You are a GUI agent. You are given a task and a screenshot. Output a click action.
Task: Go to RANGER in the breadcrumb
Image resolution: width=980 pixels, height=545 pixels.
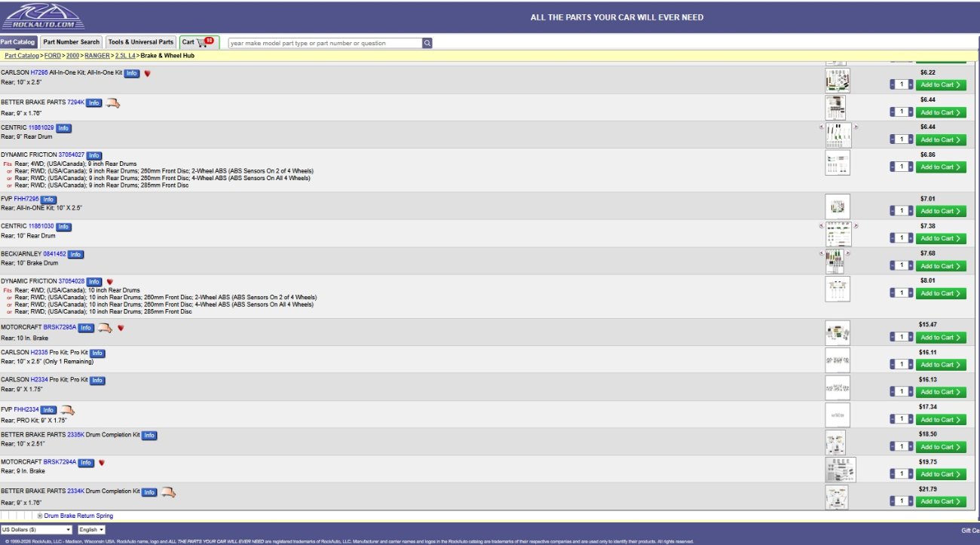tap(97, 56)
